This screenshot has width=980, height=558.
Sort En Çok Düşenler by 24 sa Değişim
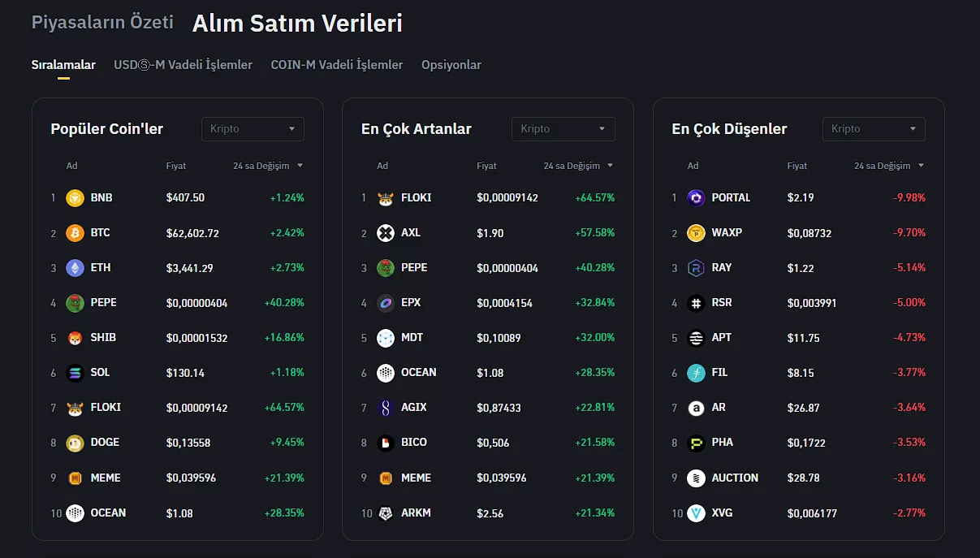[x=888, y=166]
